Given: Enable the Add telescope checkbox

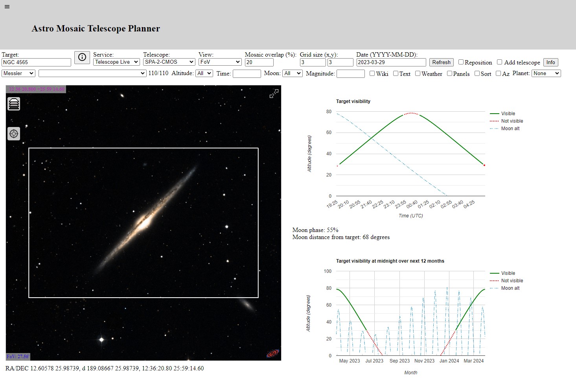Looking at the screenshot, I should click(500, 62).
